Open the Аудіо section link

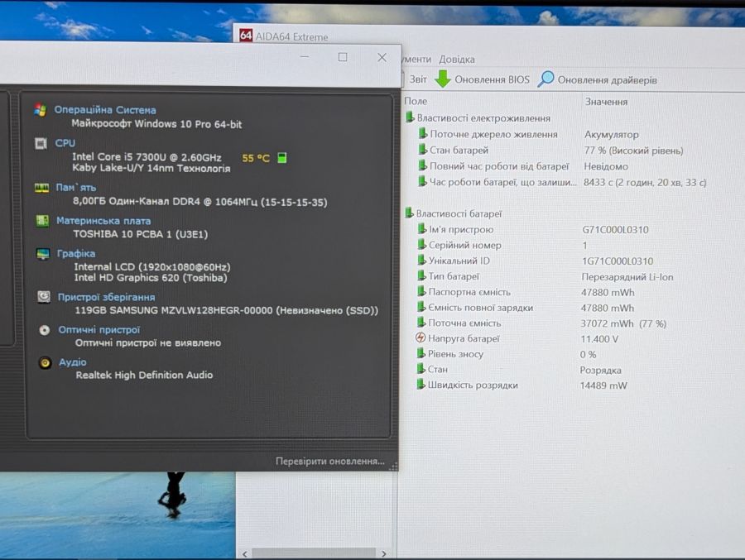(x=73, y=362)
